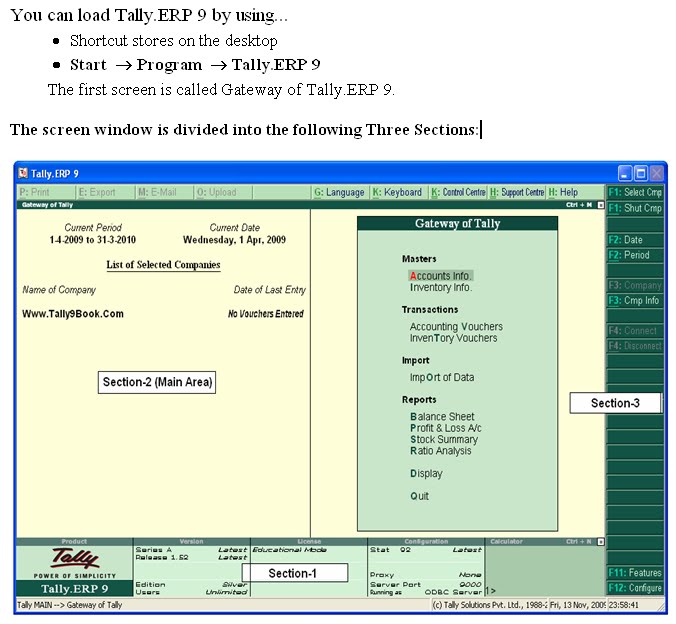
Task: Click the status bar date Fri, 13 Nov
Action: point(578,605)
